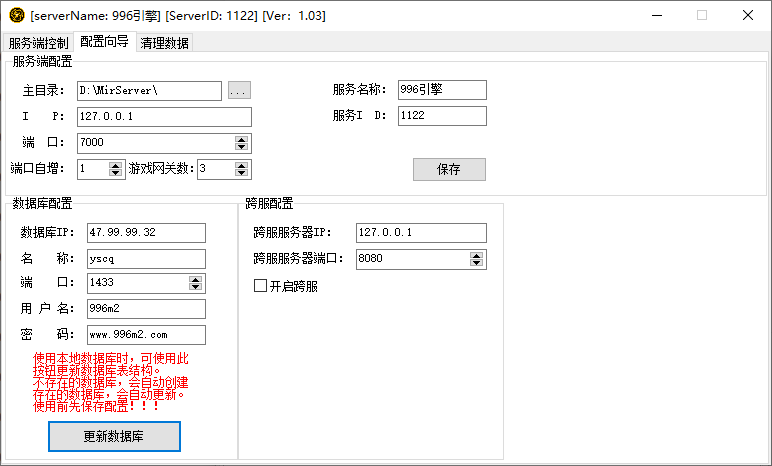The height and width of the screenshot is (466, 772).
Task: Decrease the game gateway count
Action: click(241, 173)
